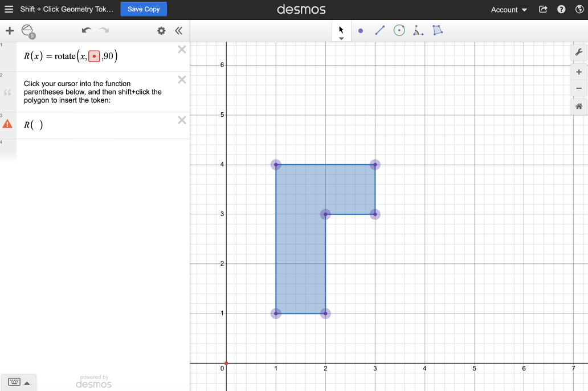Select the Line segment tool
This screenshot has height=391, width=588.
(x=379, y=31)
